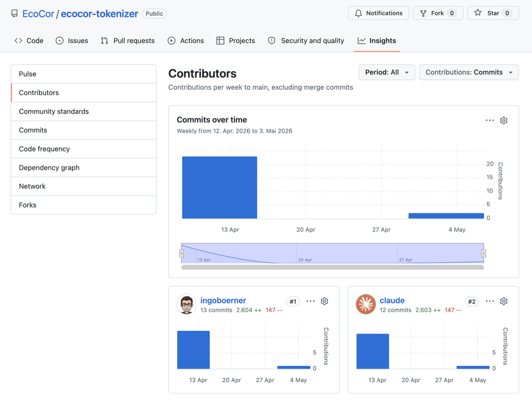Open the three-dot menu of Commits over time

click(x=489, y=120)
